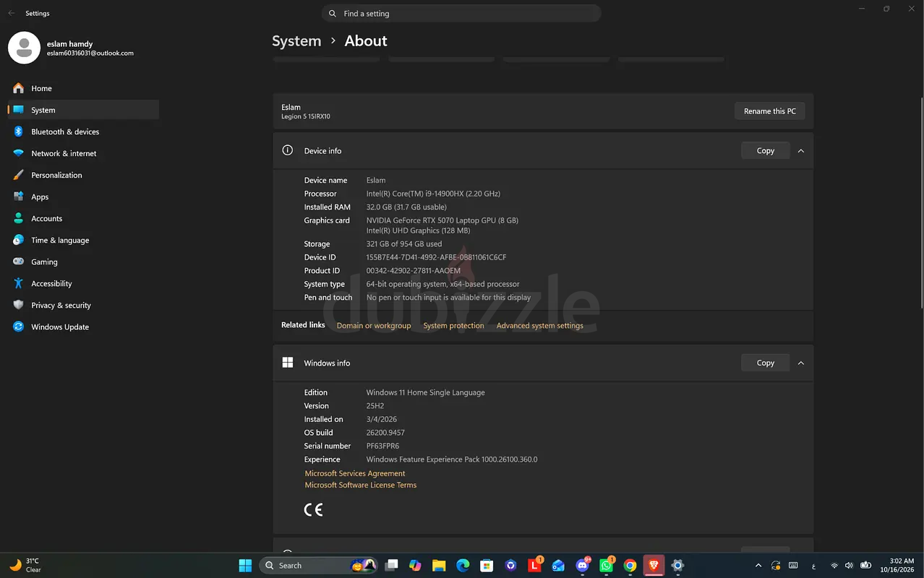Click the back arrow in Settings title bar
The height and width of the screenshot is (578, 924).
(11, 13)
